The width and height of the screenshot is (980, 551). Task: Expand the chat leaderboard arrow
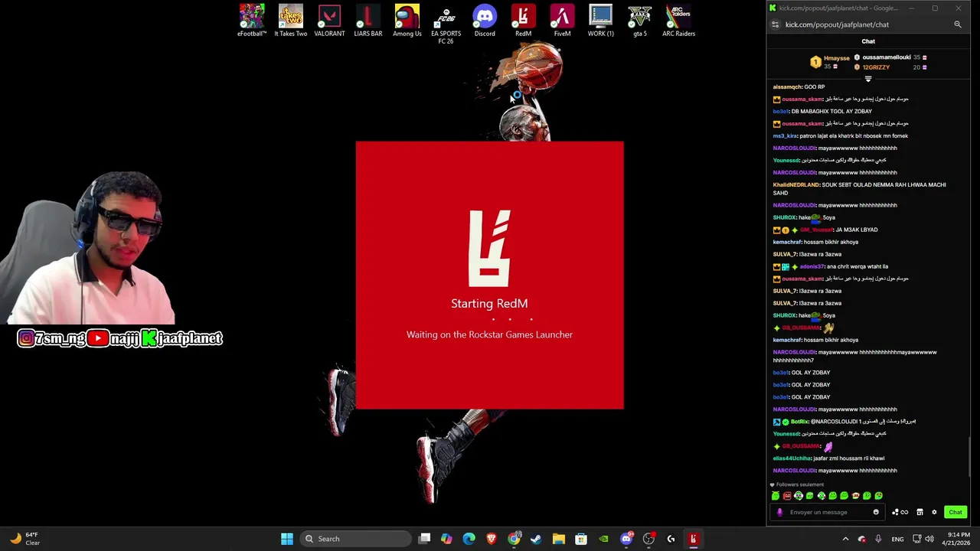tap(868, 79)
